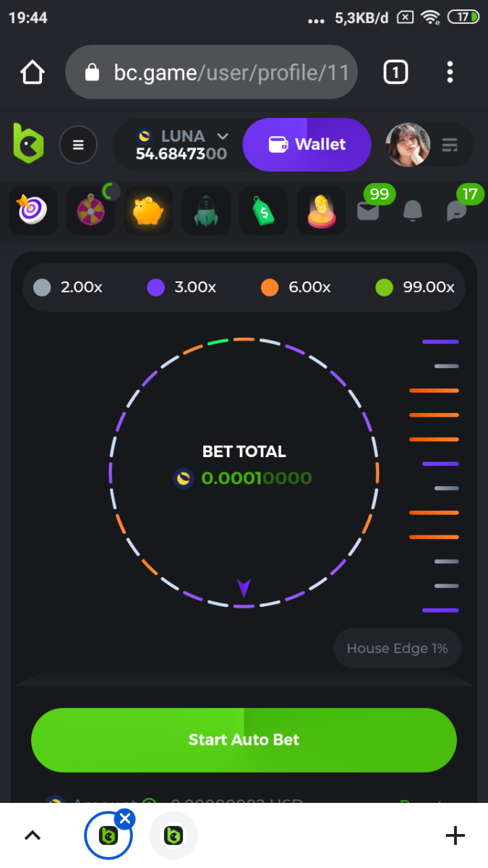Open the chat bubble with 17 badge
This screenshot has height=868, width=488.
click(457, 210)
